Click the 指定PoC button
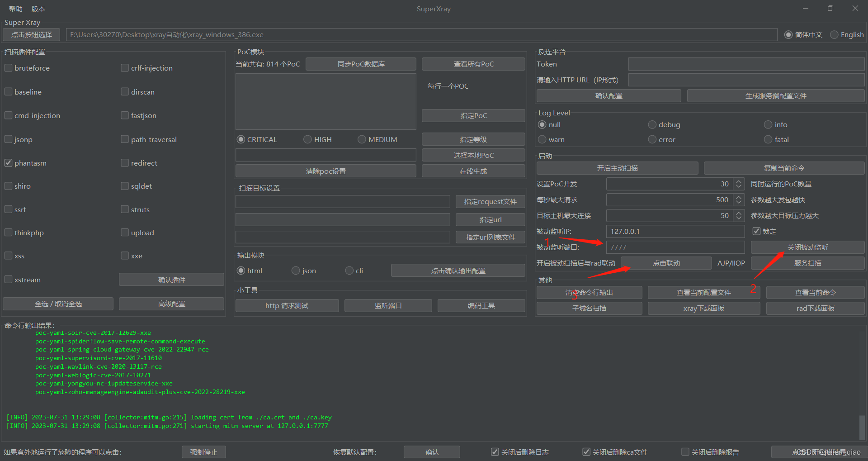 (473, 116)
